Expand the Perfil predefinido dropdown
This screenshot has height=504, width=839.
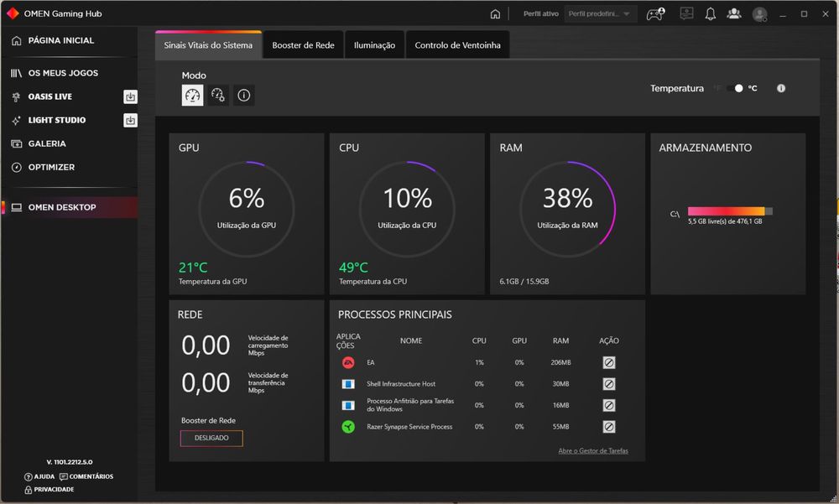pos(601,14)
